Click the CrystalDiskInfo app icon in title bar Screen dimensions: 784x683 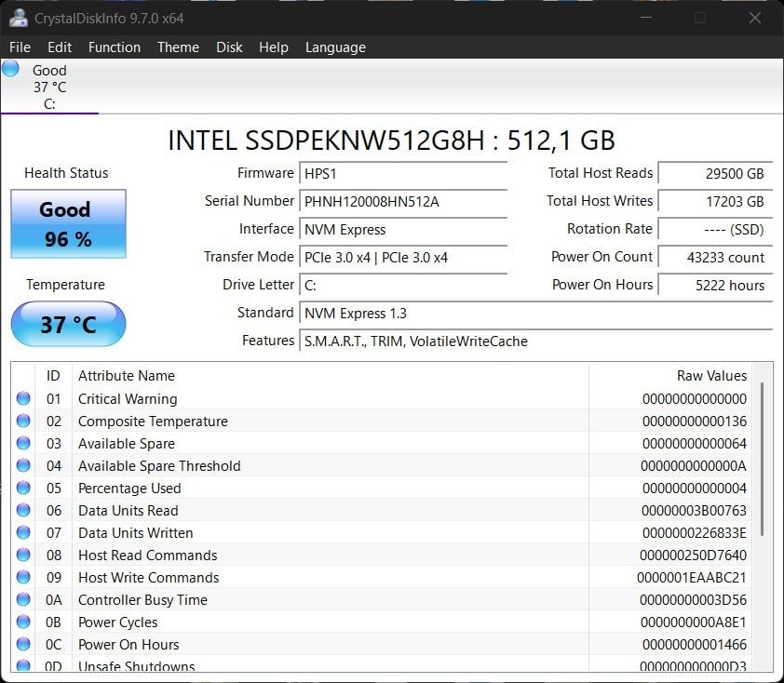tap(19, 18)
